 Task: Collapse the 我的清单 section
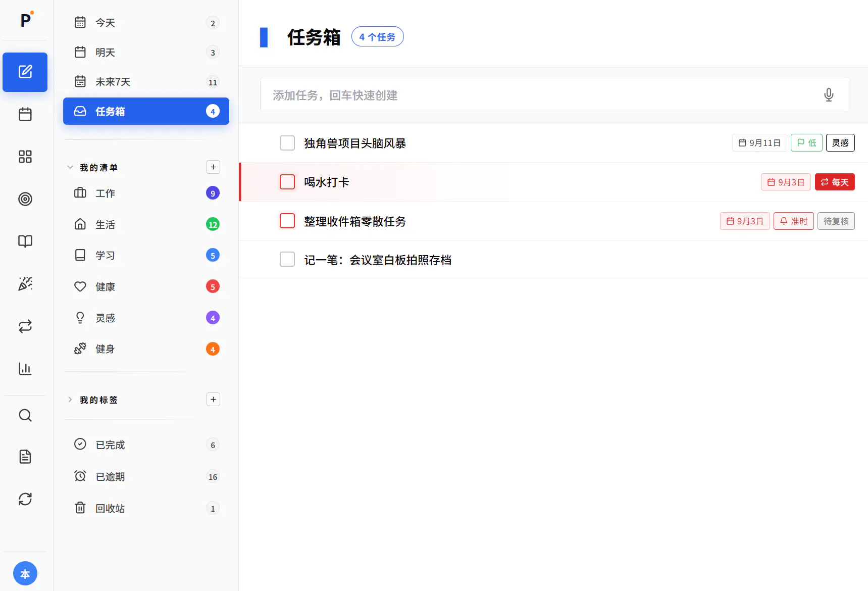point(70,167)
